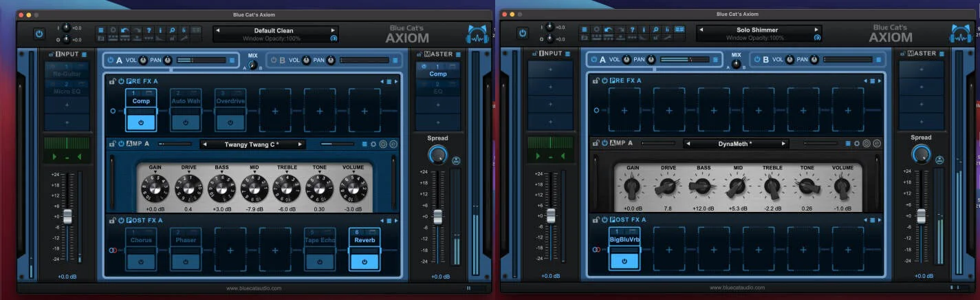This screenshot has width=980, height=300.
Task: Open the Comp pedal in PRE FX A
Action: 141,100
